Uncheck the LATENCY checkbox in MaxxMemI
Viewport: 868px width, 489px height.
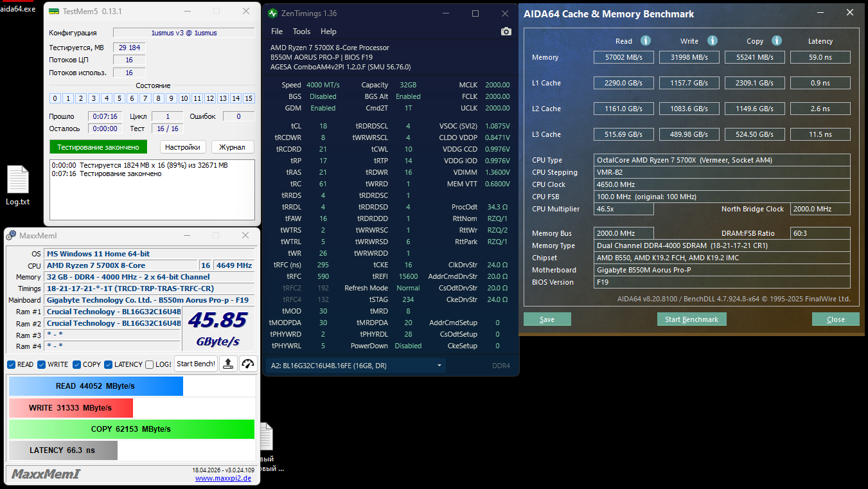point(109,364)
